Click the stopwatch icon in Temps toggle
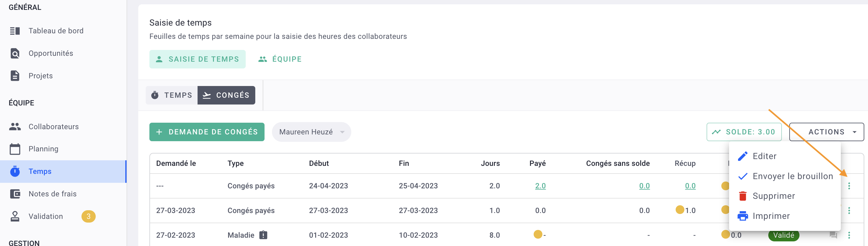 coord(155,95)
